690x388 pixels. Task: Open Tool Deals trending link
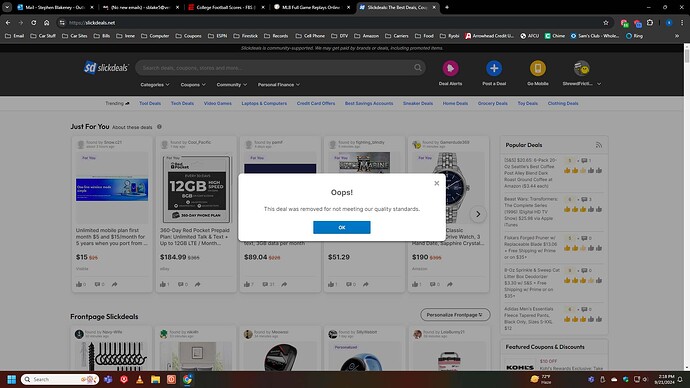pyautogui.click(x=150, y=103)
